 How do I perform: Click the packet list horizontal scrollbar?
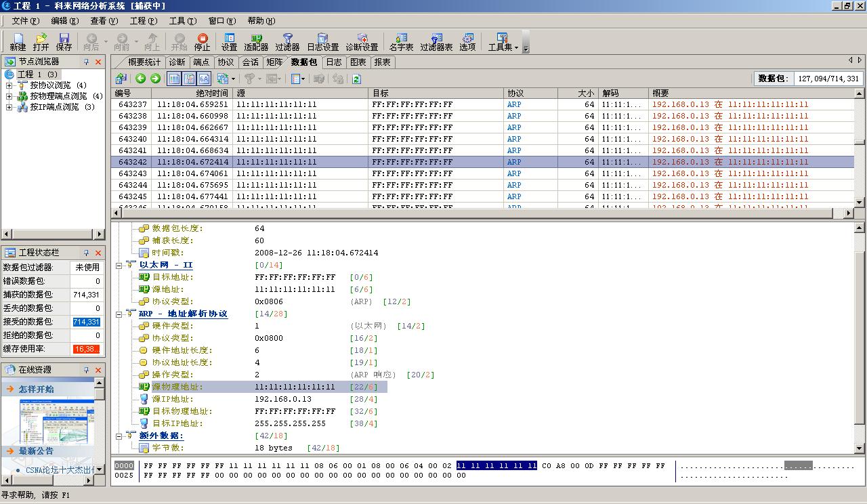pyautogui.click(x=474, y=213)
